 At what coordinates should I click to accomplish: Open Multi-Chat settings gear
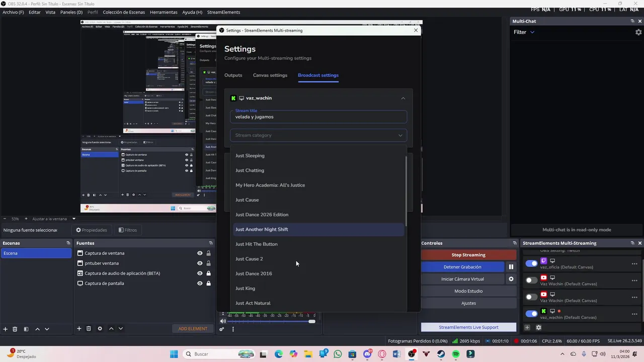(x=638, y=32)
